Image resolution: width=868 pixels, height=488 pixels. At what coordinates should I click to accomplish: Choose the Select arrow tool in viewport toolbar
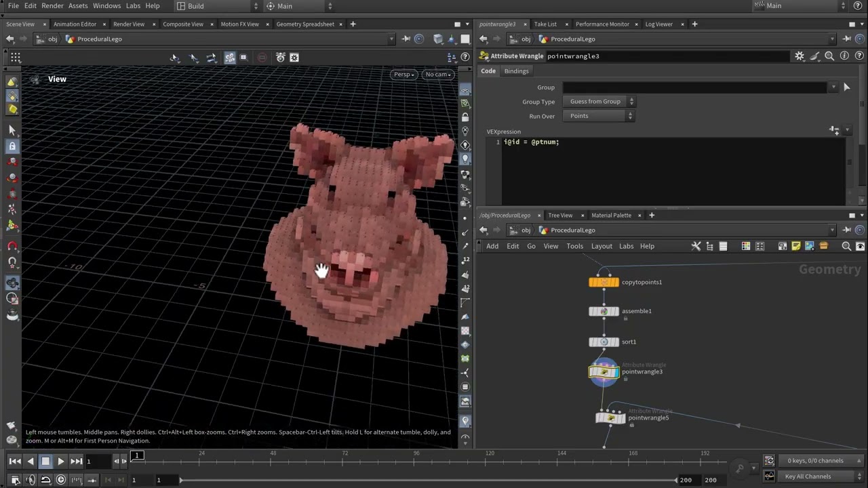12,130
